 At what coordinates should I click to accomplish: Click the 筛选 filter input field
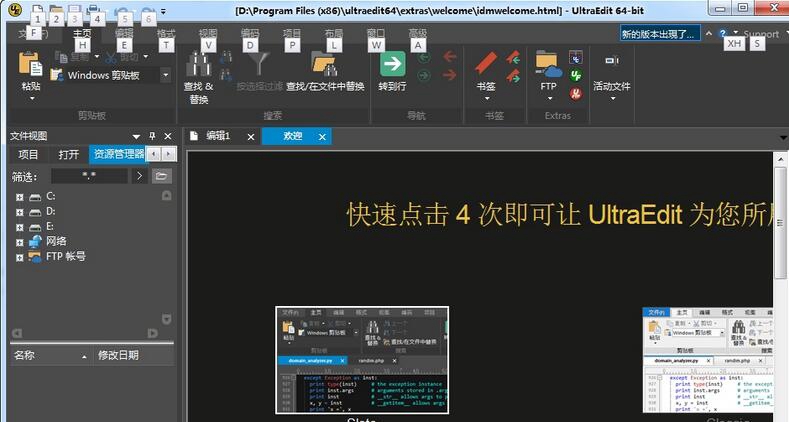90,176
